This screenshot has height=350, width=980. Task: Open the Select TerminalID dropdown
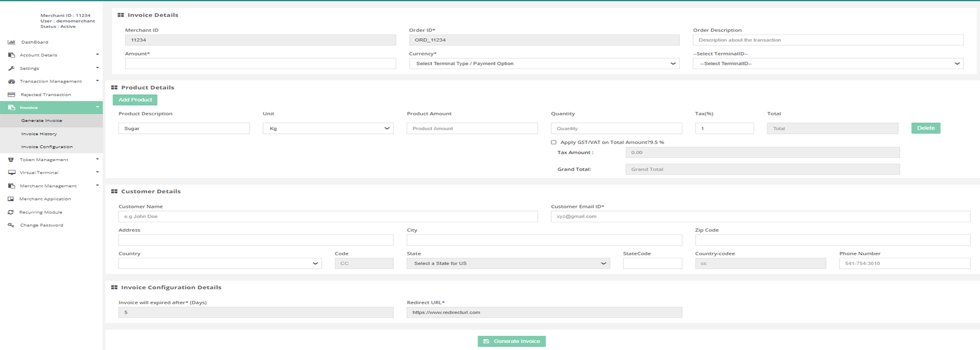(828, 64)
